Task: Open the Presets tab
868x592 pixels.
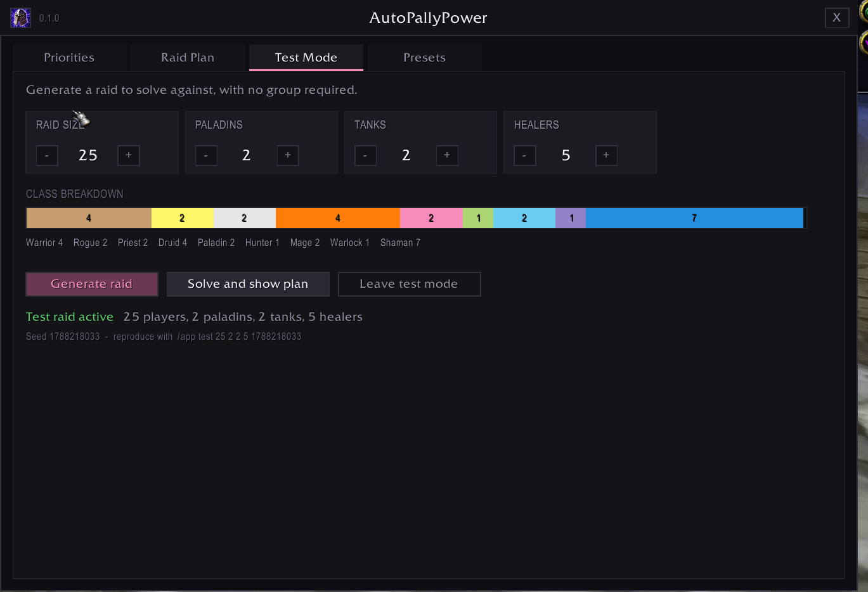Action: pyautogui.click(x=425, y=58)
